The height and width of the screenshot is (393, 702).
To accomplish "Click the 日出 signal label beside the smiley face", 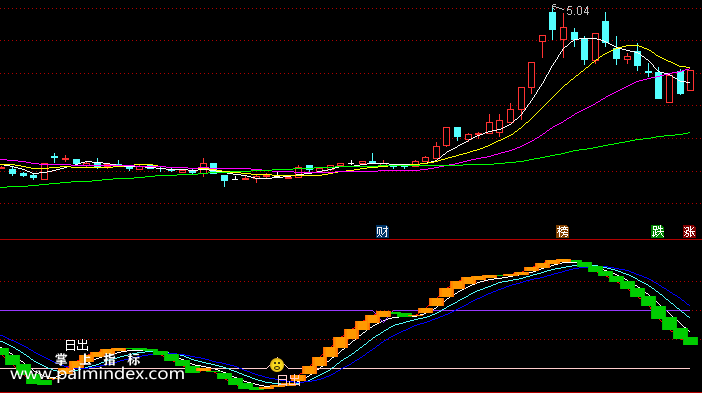I will (x=288, y=380).
